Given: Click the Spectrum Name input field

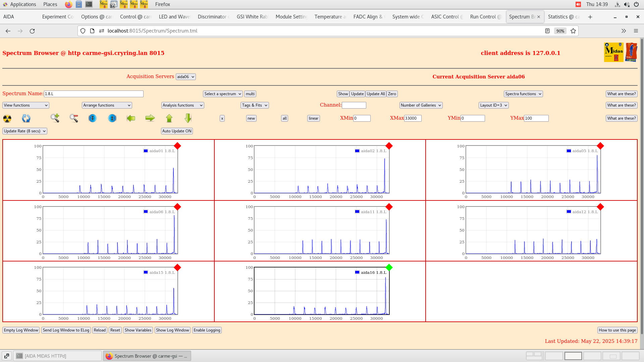Looking at the screenshot, I should pyautogui.click(x=94, y=94).
